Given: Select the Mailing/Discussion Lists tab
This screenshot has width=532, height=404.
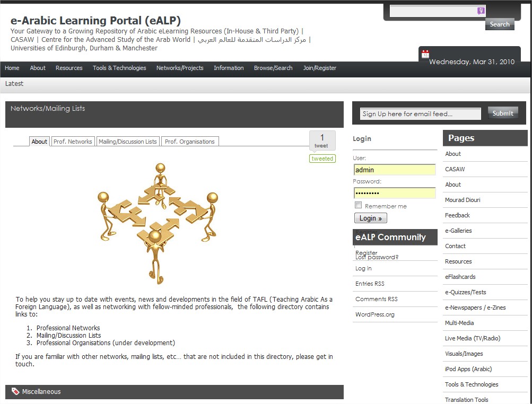Looking at the screenshot, I should 128,142.
